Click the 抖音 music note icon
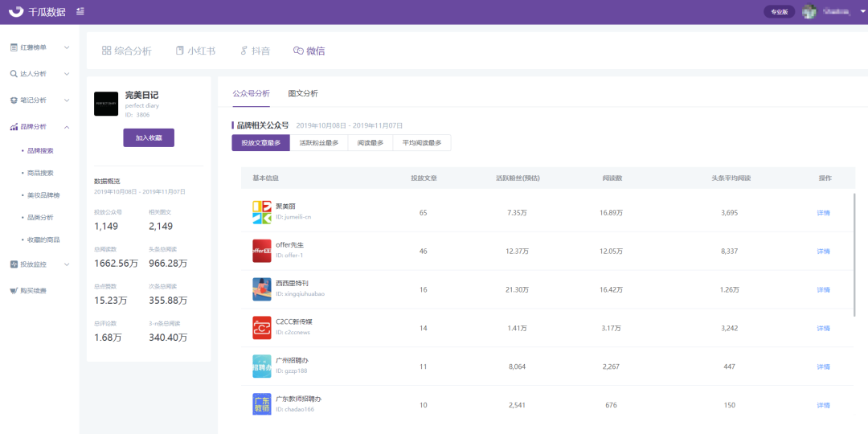868x434 pixels. pyautogui.click(x=244, y=51)
